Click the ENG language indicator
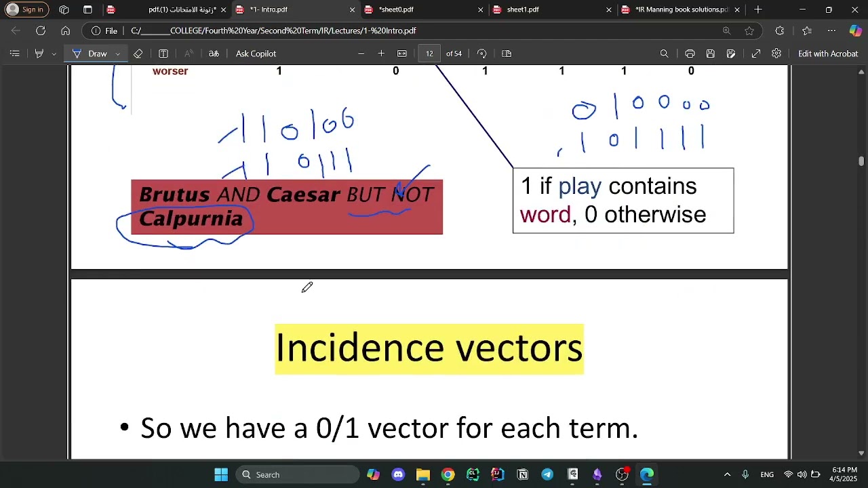The width and height of the screenshot is (868, 488). [x=767, y=474]
